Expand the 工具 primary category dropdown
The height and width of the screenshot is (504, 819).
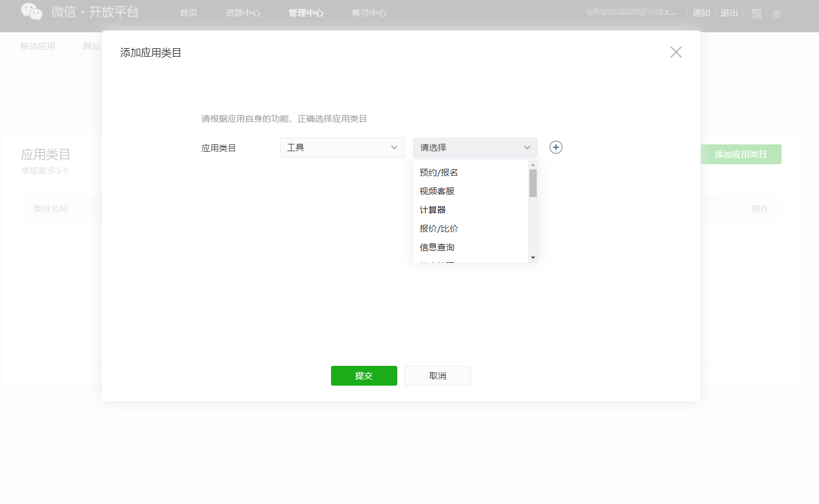pos(342,147)
